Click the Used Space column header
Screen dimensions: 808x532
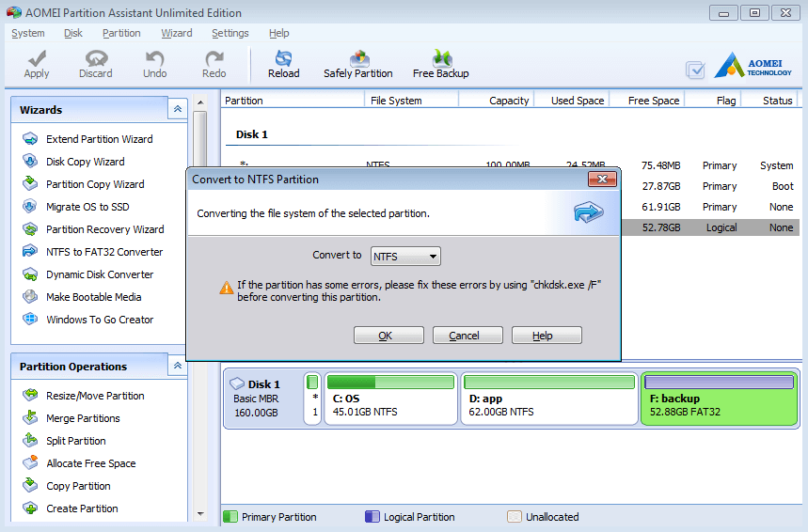pyautogui.click(x=572, y=101)
